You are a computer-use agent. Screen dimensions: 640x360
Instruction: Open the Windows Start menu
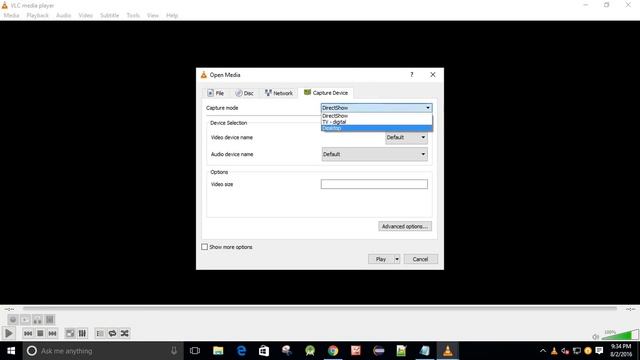(11, 351)
